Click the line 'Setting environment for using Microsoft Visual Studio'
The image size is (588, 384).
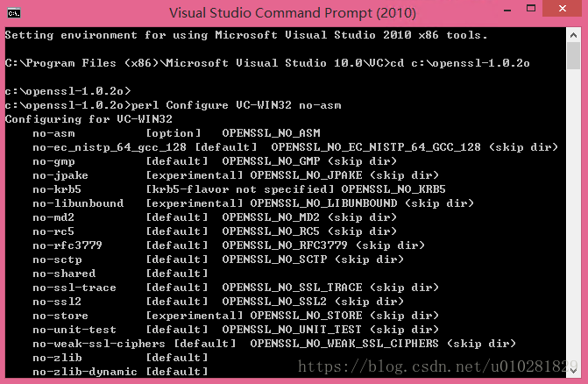246,35
